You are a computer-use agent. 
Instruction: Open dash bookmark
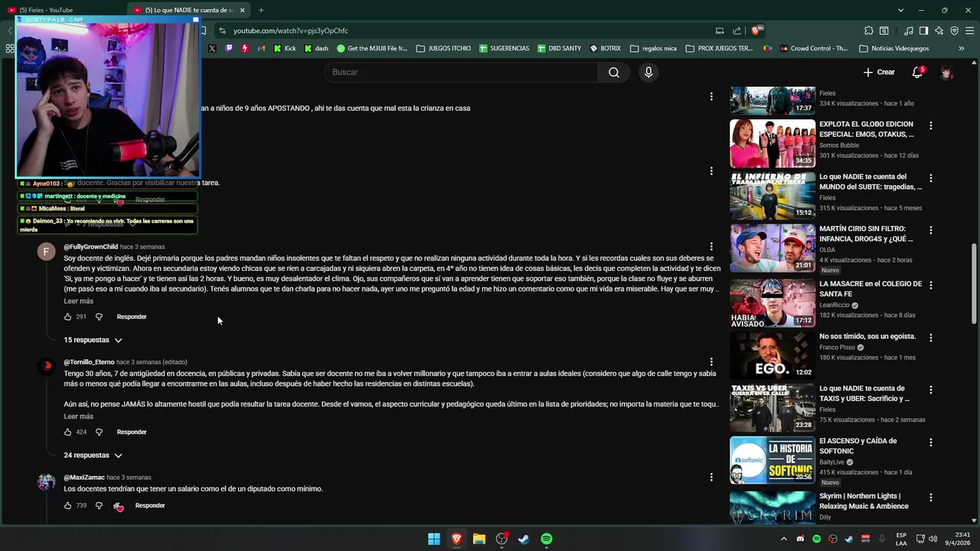pyautogui.click(x=316, y=48)
